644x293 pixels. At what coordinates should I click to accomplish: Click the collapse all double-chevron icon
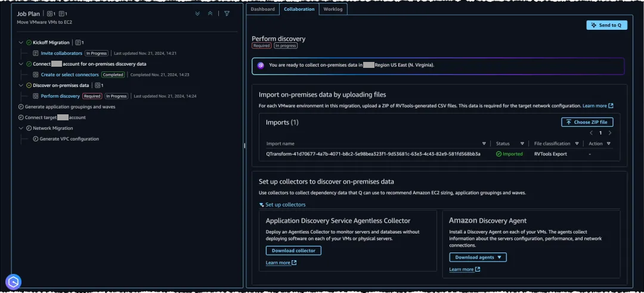point(210,14)
